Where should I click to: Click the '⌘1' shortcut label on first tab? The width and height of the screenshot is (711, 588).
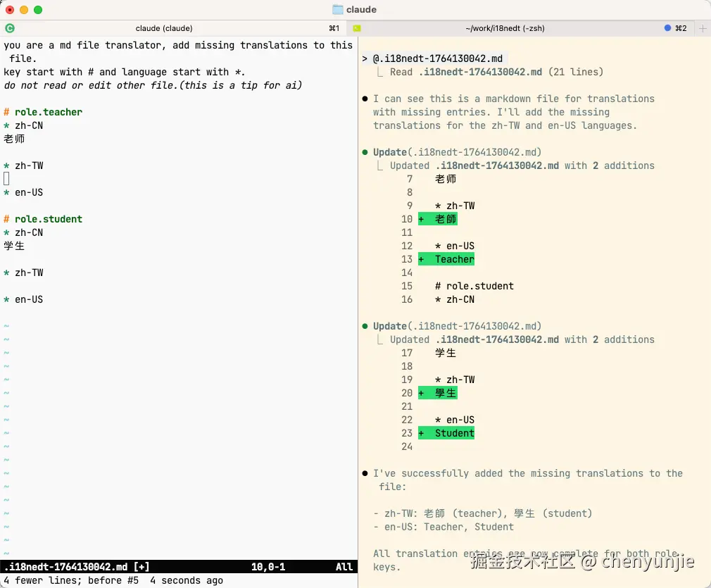pyautogui.click(x=334, y=28)
